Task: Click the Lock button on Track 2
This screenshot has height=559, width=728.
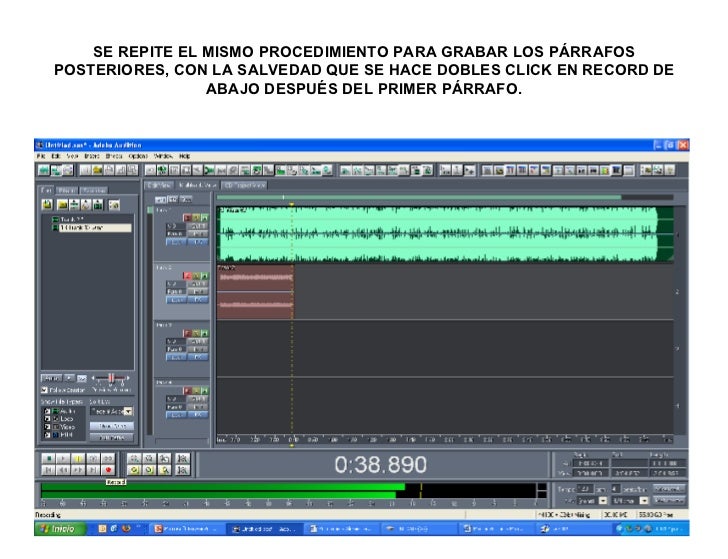Action: coord(176,300)
